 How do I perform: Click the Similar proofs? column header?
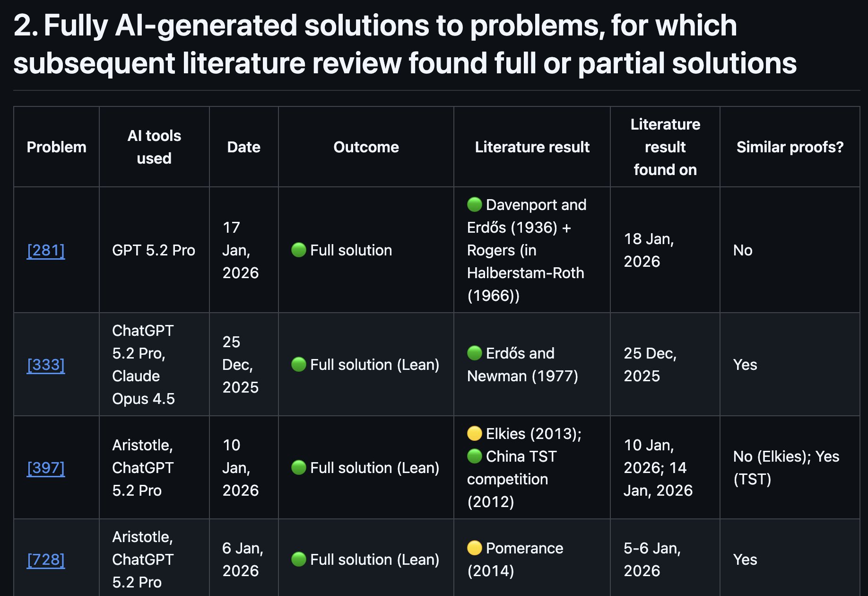point(790,147)
